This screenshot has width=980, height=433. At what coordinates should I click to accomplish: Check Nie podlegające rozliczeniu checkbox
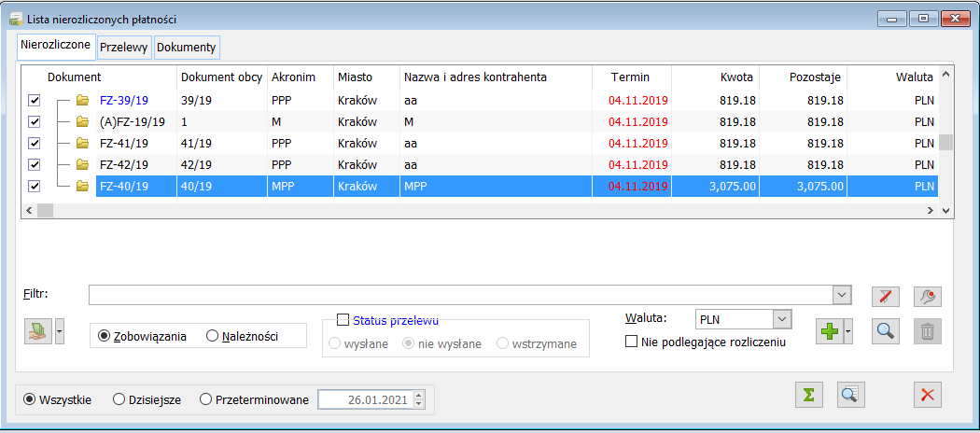pos(631,342)
